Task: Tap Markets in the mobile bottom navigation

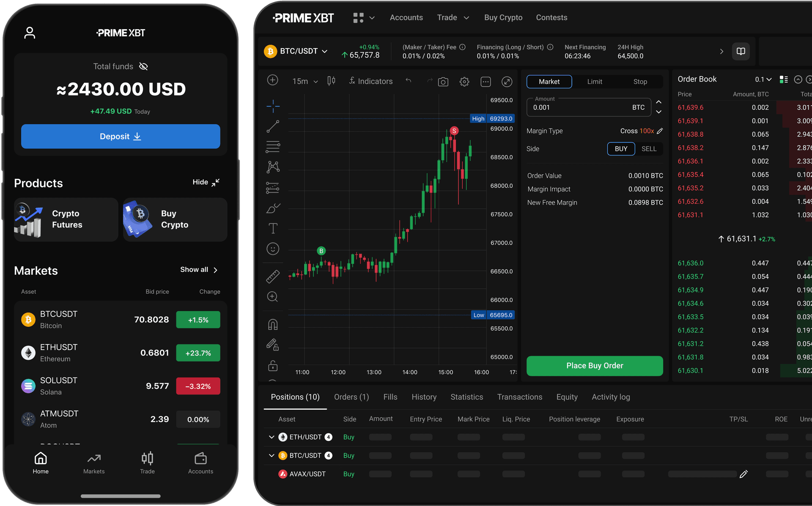Action: [94, 463]
